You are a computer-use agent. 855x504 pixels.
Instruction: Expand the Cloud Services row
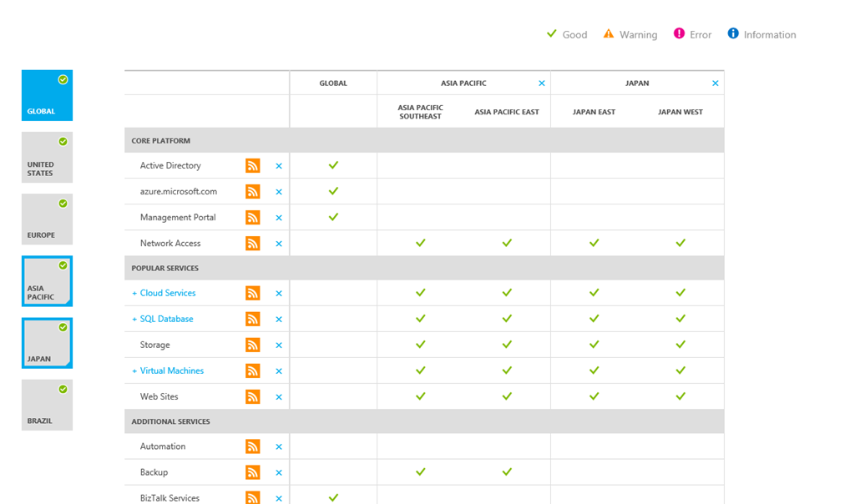(x=134, y=294)
